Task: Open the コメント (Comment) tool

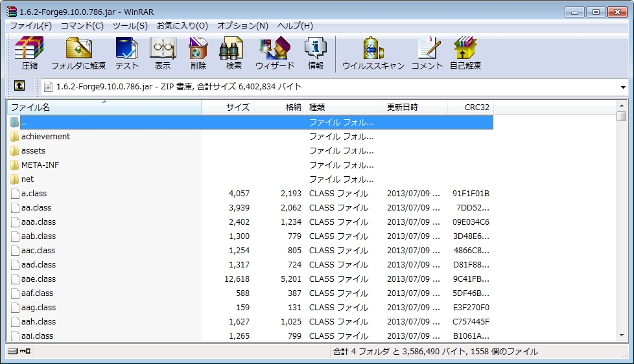Action: [427, 53]
